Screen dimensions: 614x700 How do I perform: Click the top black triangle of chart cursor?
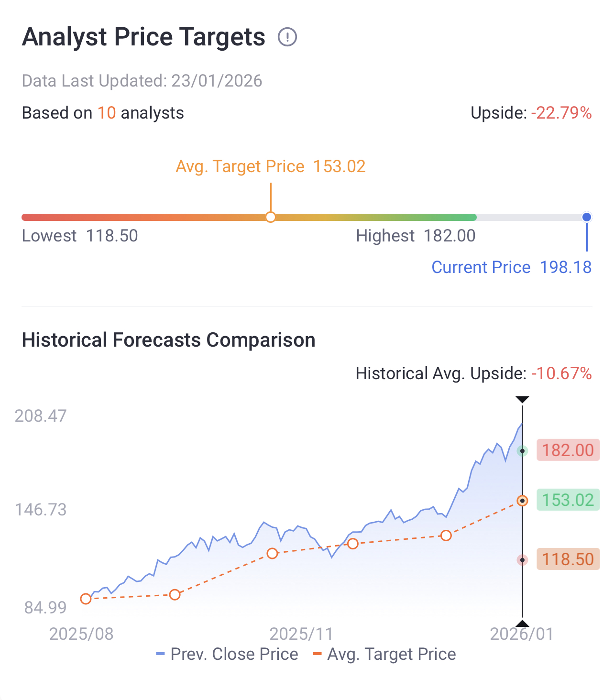click(522, 399)
